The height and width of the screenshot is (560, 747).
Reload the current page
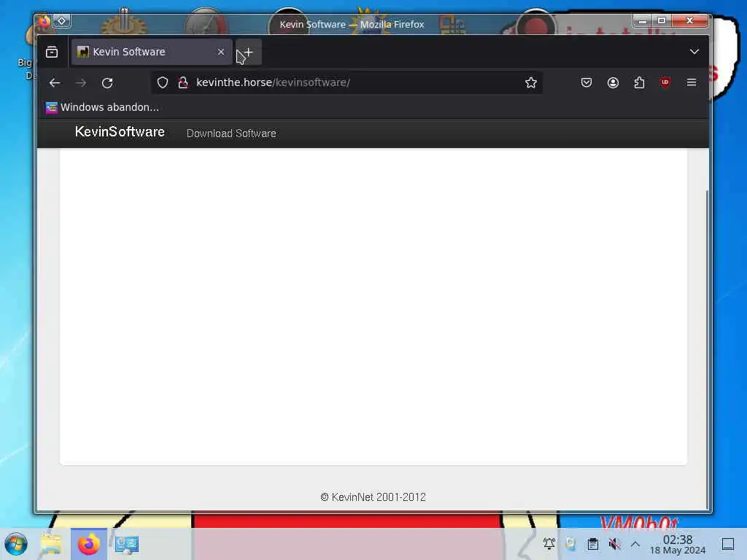pos(107,83)
